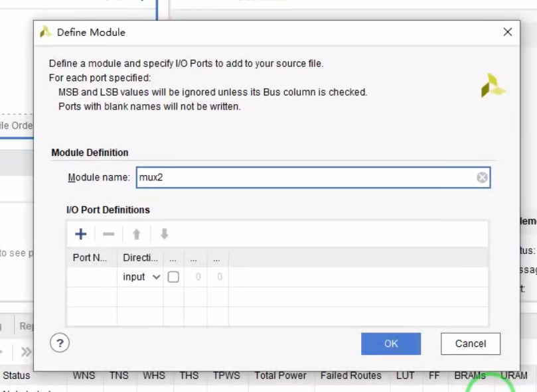Click the Status column header in the runs table

pos(17,375)
